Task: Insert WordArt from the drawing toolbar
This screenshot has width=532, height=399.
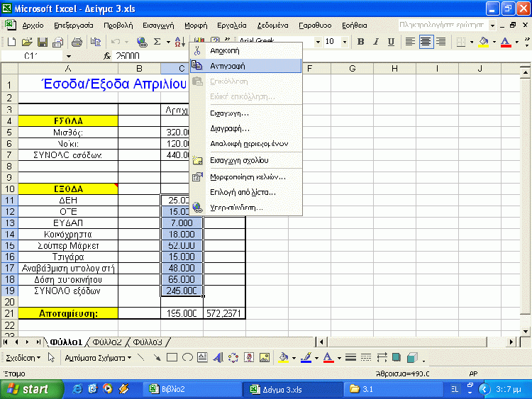Action: pos(218,358)
